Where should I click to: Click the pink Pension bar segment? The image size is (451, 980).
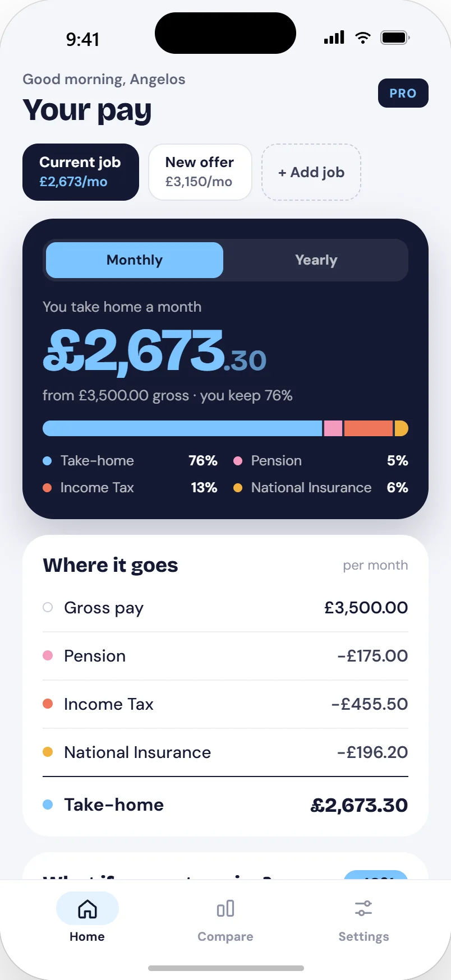[333, 428]
